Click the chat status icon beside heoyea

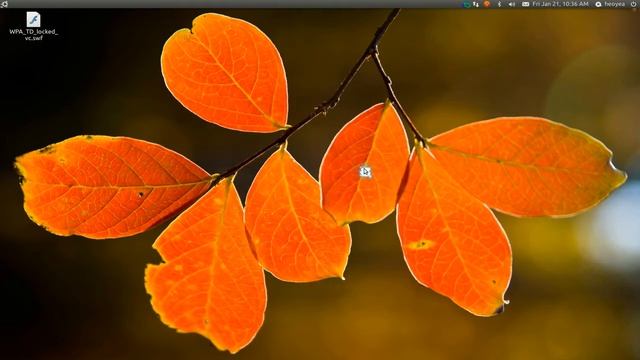point(599,4)
